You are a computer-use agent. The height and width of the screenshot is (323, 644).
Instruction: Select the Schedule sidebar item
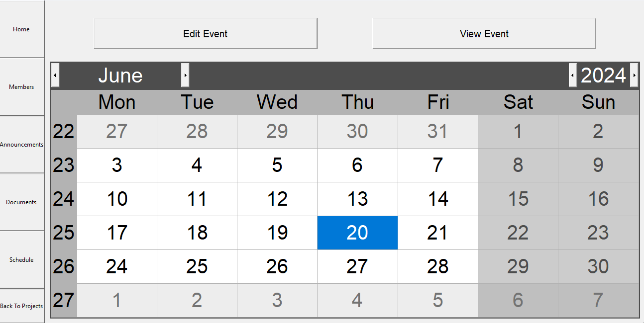point(21,260)
